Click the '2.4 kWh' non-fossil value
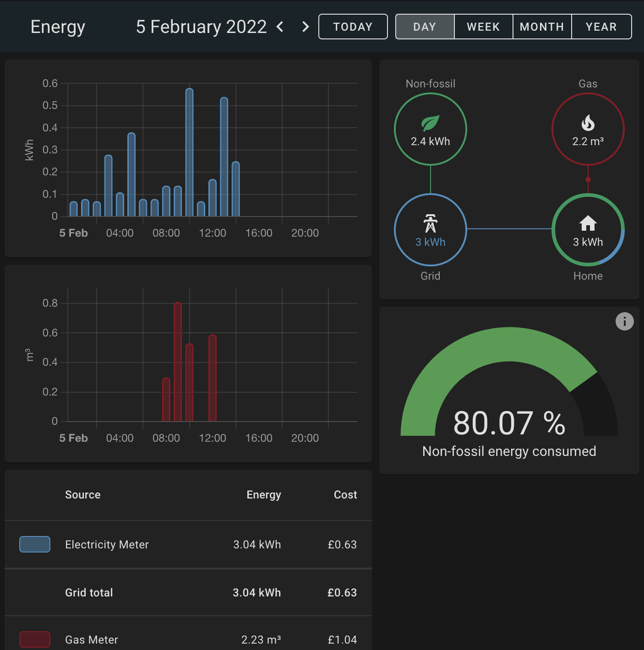Image resolution: width=644 pixels, height=650 pixels. pyautogui.click(x=431, y=141)
